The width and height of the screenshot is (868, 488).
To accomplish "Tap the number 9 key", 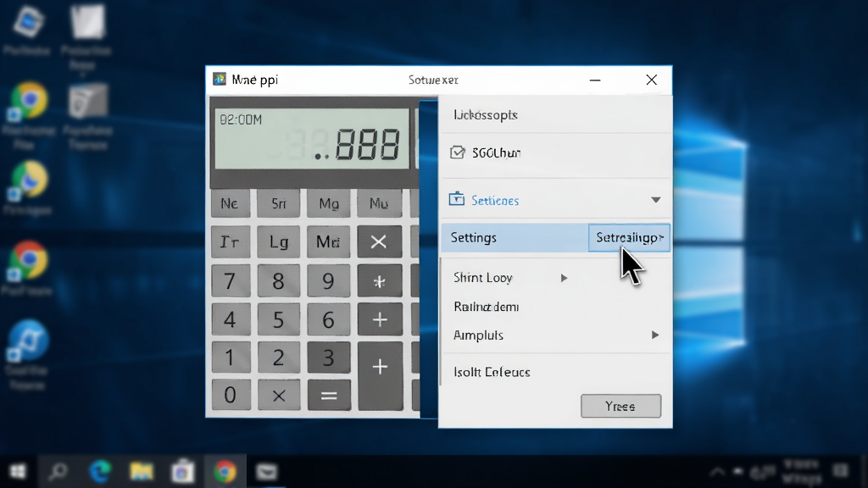I will [329, 280].
